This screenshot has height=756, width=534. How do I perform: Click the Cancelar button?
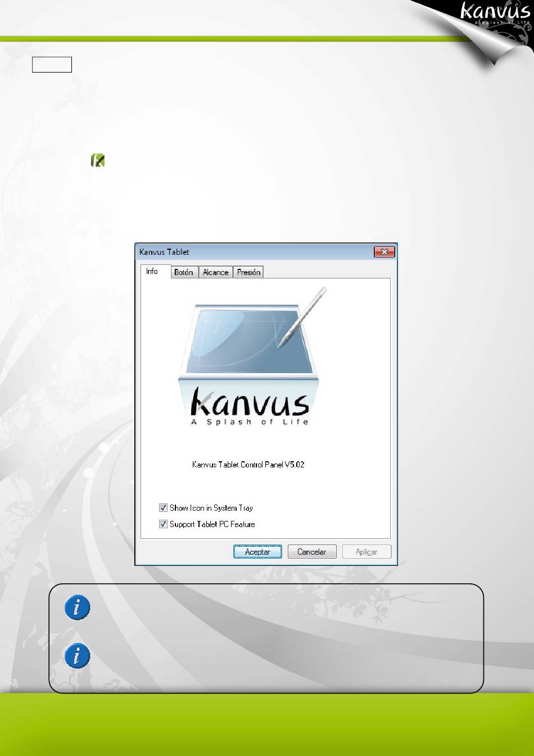click(312, 552)
